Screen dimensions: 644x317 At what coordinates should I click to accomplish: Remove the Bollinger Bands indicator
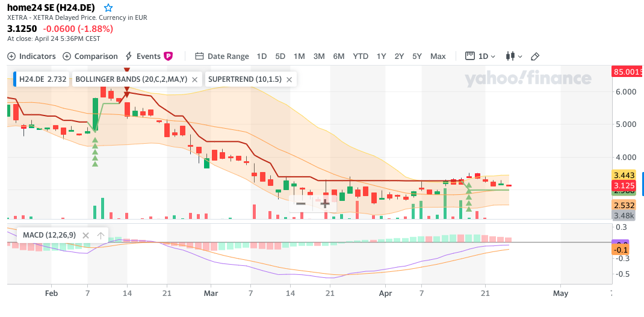coord(195,79)
